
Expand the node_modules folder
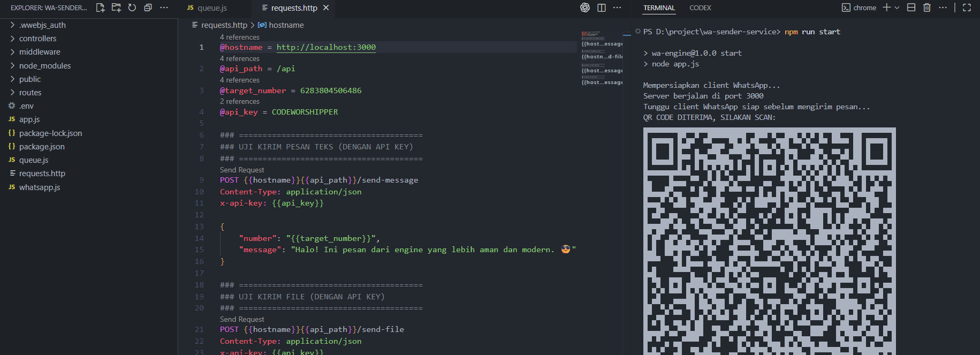(x=44, y=66)
